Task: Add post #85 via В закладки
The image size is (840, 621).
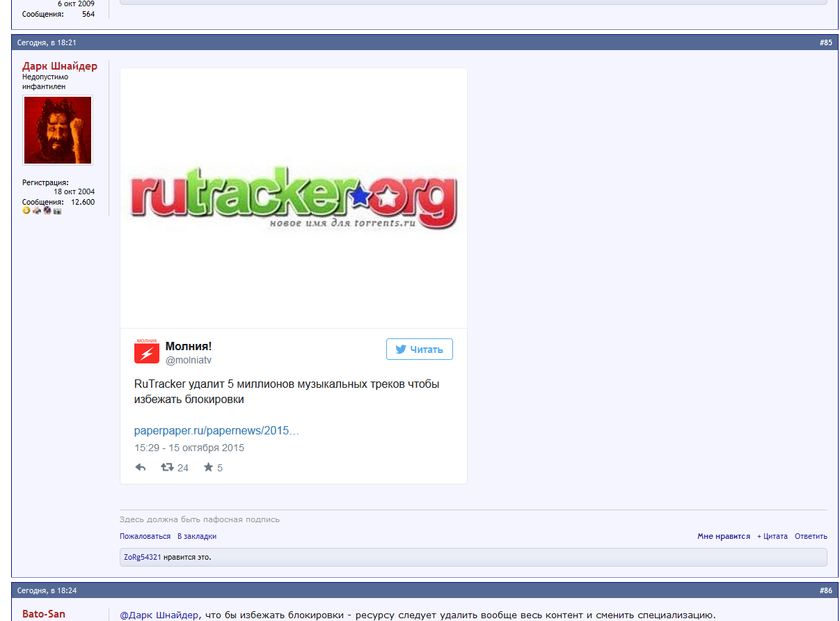Action: click(x=197, y=536)
